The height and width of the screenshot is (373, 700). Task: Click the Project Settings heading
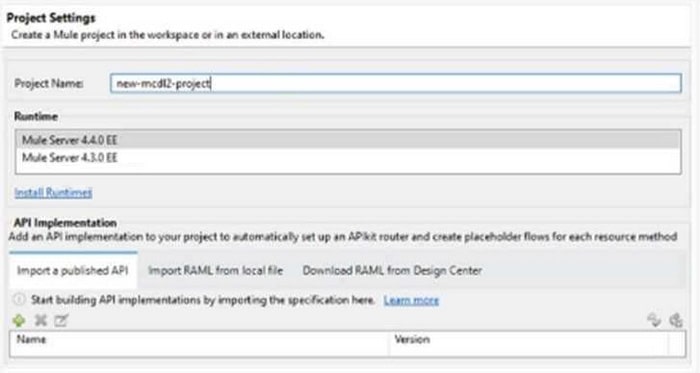[51, 18]
